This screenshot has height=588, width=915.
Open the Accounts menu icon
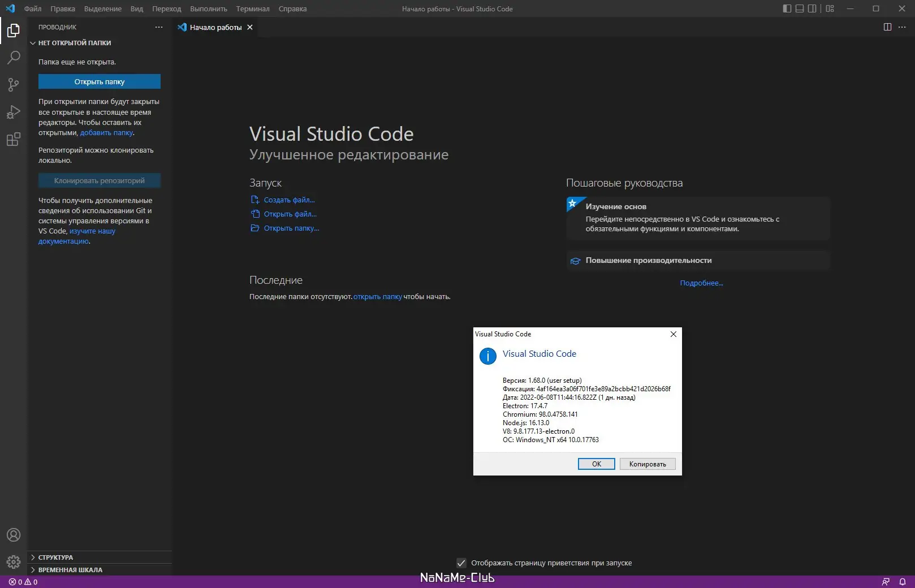click(x=14, y=535)
